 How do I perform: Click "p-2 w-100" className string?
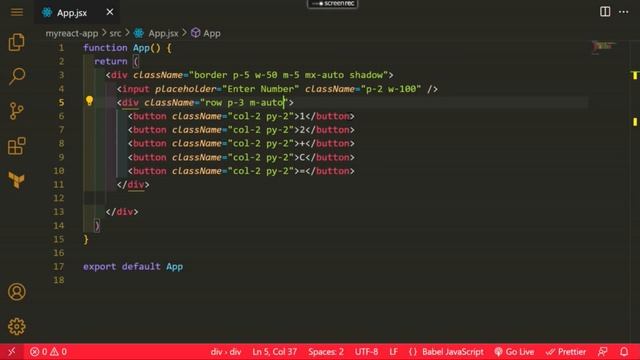click(x=391, y=89)
